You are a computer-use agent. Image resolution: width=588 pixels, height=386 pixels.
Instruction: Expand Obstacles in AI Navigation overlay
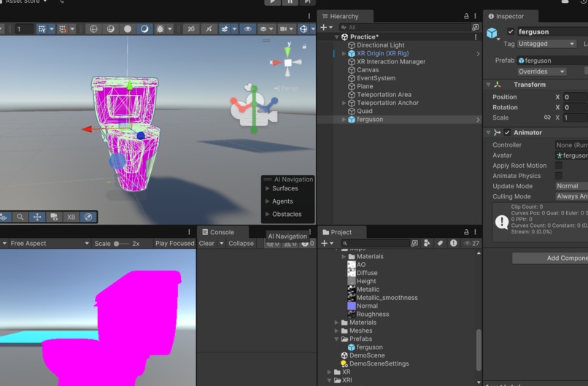pyautogui.click(x=268, y=214)
